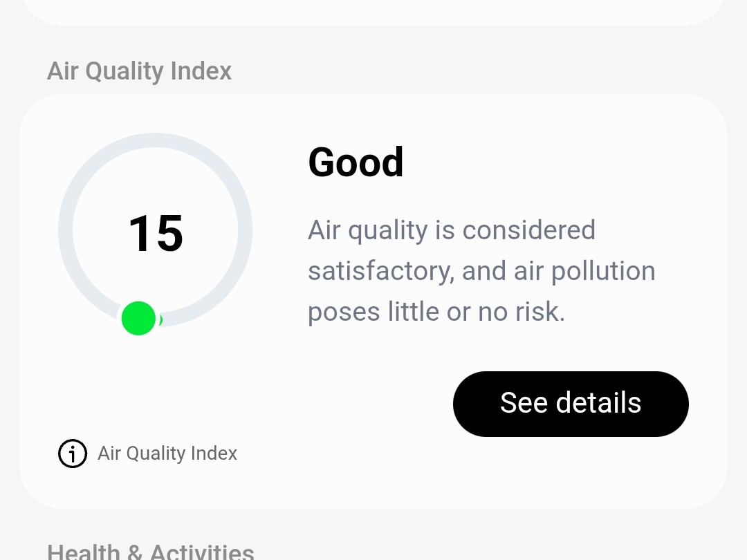Click the word 'details' on the black button

[598, 402]
